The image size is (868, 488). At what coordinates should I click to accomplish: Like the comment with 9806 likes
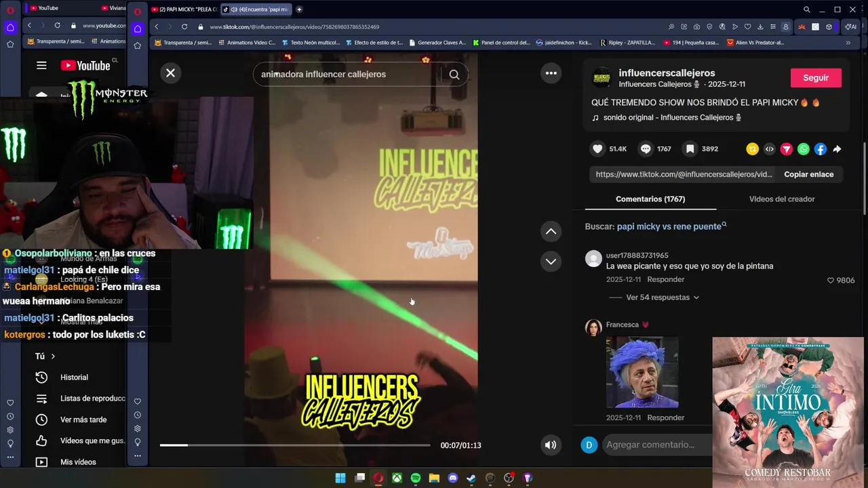830,281
